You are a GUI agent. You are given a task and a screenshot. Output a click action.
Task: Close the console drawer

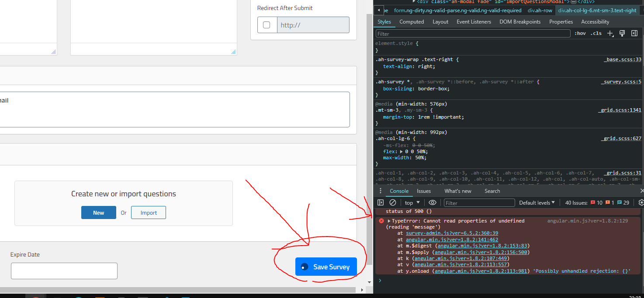642,191
